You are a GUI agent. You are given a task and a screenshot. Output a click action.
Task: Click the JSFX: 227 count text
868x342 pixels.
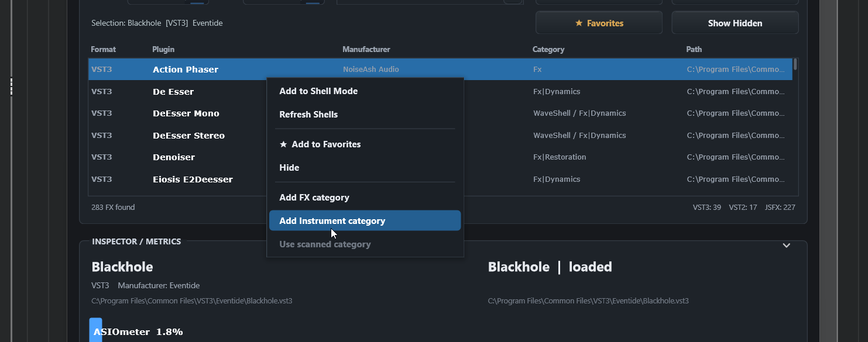[780, 208]
